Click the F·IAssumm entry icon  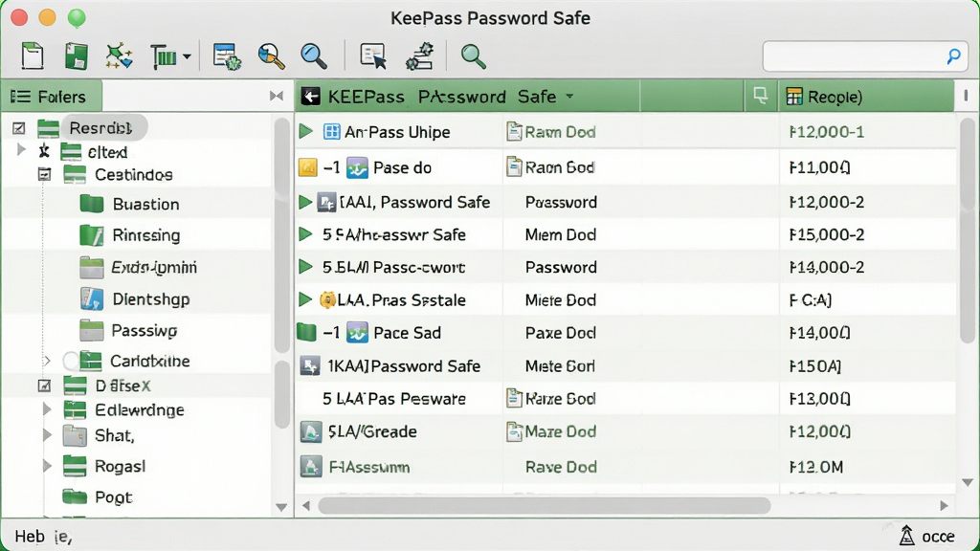[x=311, y=466]
